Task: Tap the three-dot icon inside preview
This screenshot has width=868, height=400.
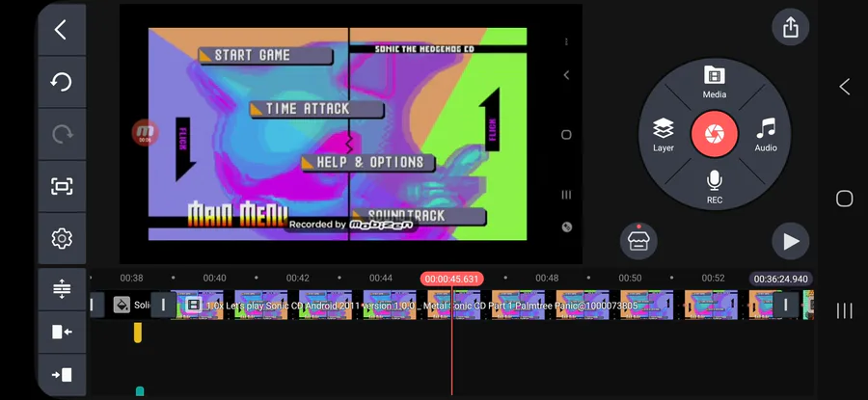Action: click(566, 41)
